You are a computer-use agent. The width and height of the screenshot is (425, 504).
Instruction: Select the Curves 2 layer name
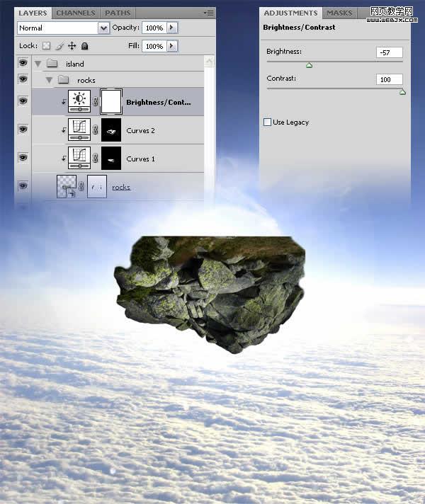[140, 130]
